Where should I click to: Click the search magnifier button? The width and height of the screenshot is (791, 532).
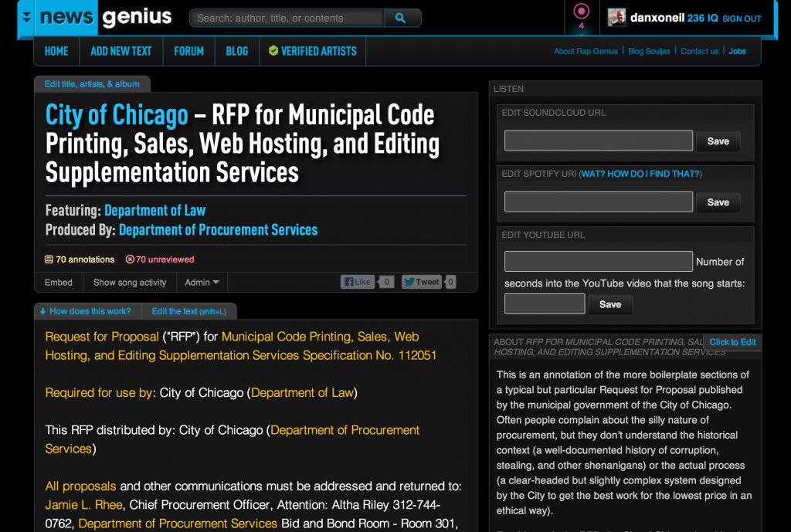point(402,19)
